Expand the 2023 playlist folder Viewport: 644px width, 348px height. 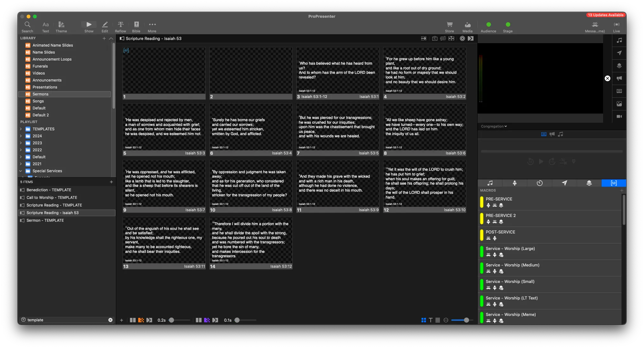click(x=21, y=143)
